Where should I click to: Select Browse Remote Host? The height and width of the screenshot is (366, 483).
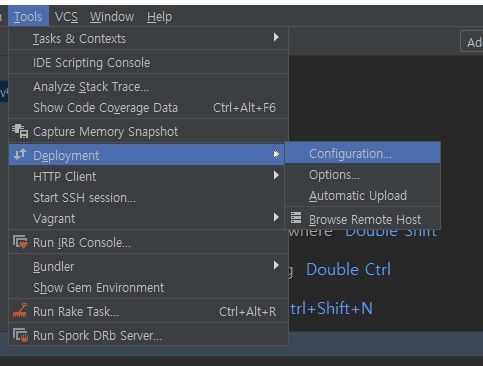click(x=363, y=219)
